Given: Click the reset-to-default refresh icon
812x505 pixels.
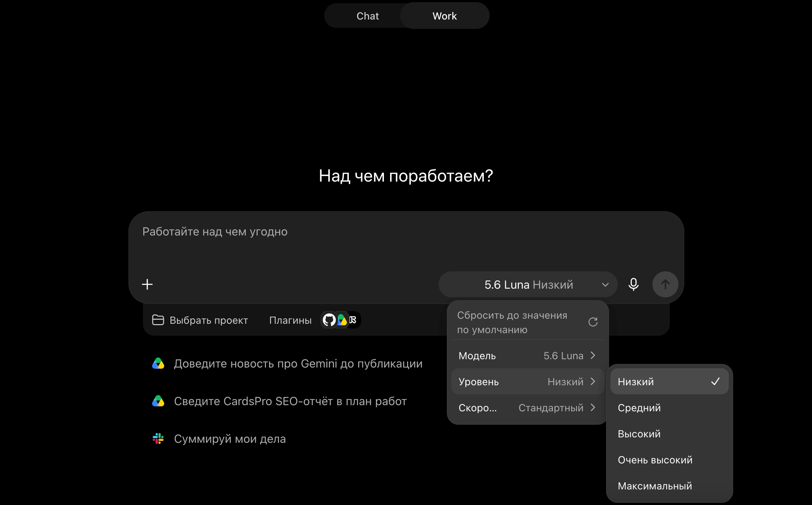Looking at the screenshot, I should [593, 322].
